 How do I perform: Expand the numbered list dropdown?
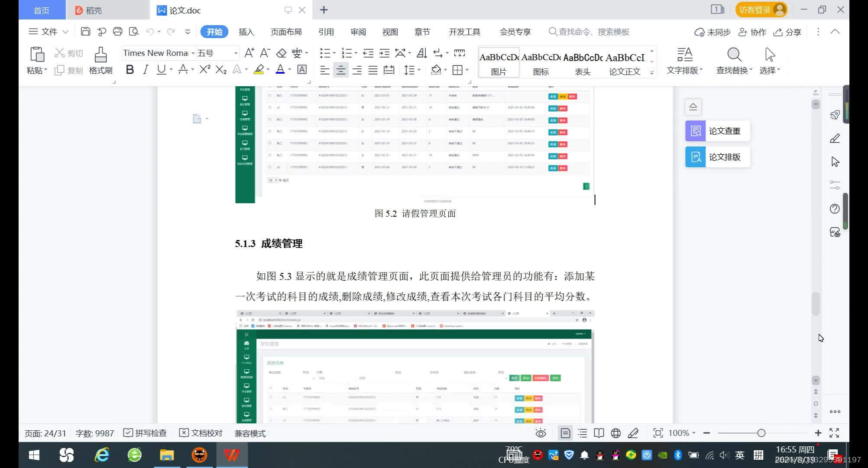point(356,53)
